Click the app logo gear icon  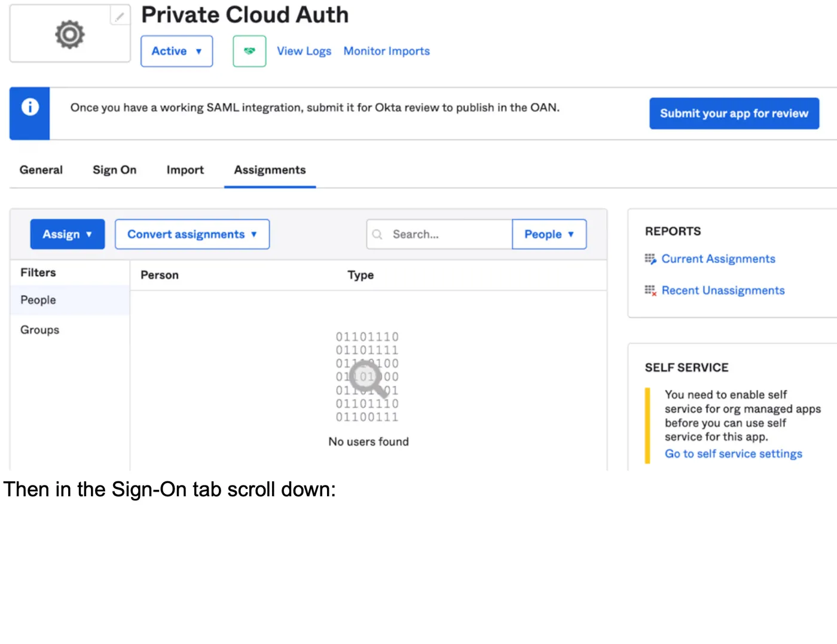[70, 34]
